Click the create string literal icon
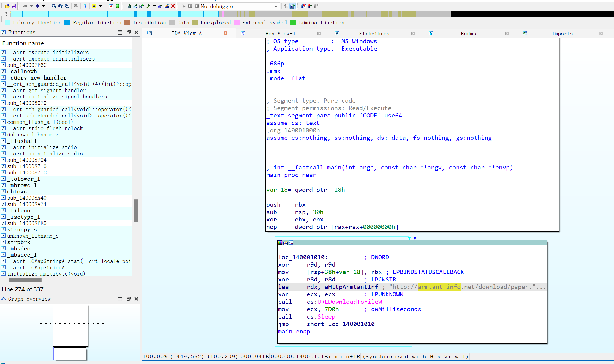 point(142,6)
